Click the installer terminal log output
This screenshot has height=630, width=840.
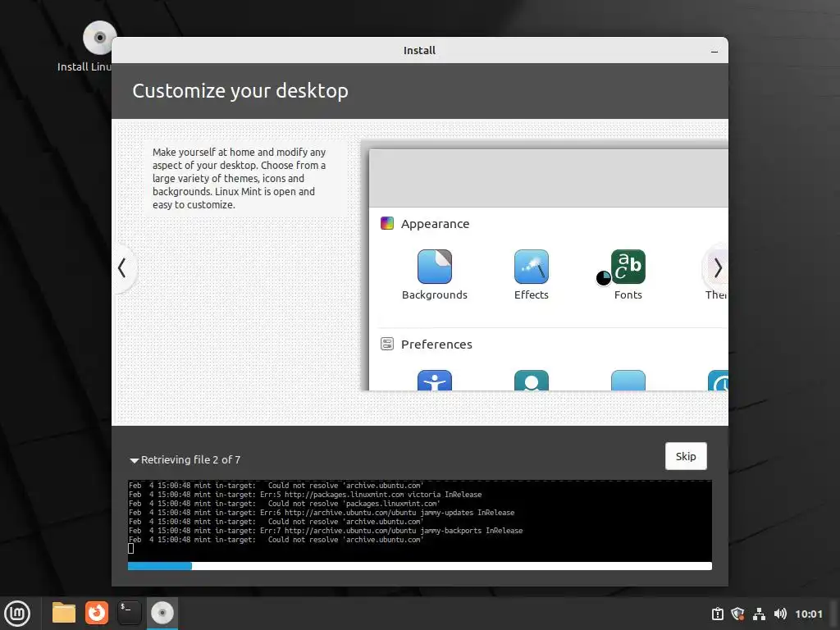click(420, 521)
